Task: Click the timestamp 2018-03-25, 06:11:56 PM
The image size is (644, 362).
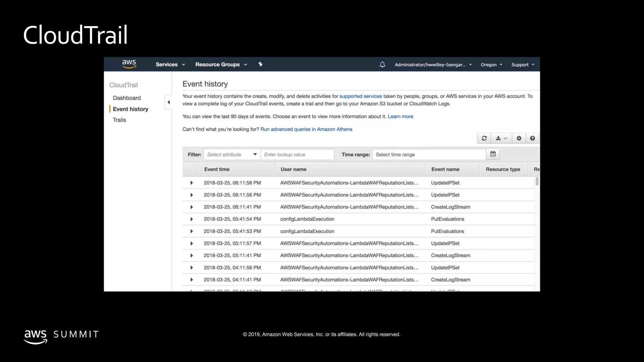Action: coord(232,195)
